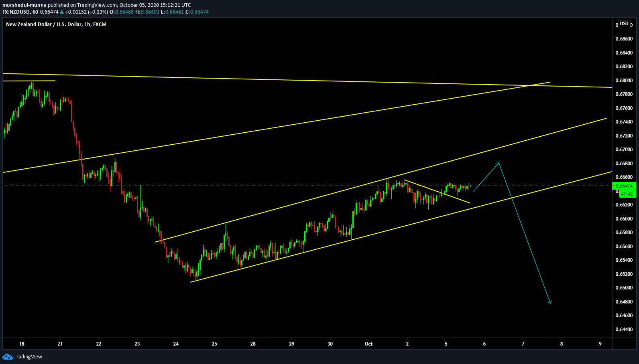
Task: Click the 6 date label on time axis
Action: tap(484, 344)
